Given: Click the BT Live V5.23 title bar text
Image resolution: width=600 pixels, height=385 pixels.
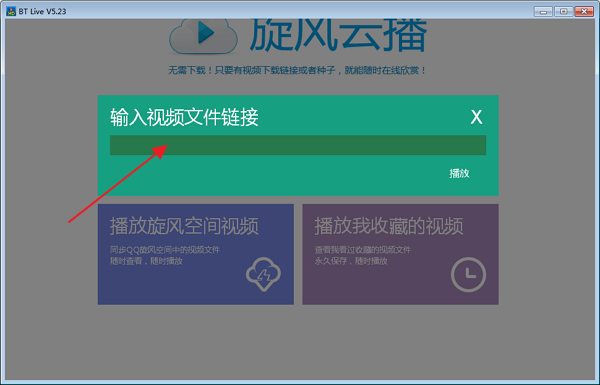Looking at the screenshot, I should [42, 11].
